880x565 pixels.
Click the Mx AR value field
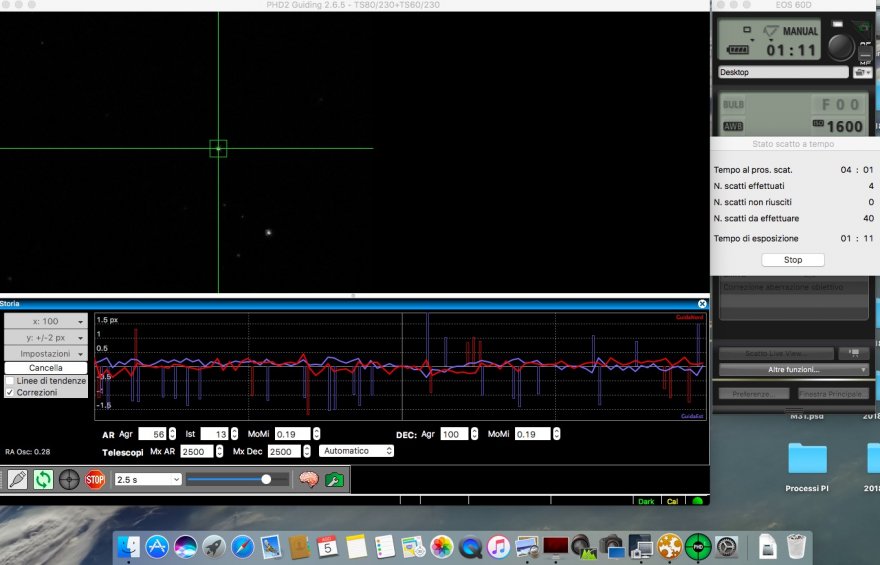(x=199, y=452)
